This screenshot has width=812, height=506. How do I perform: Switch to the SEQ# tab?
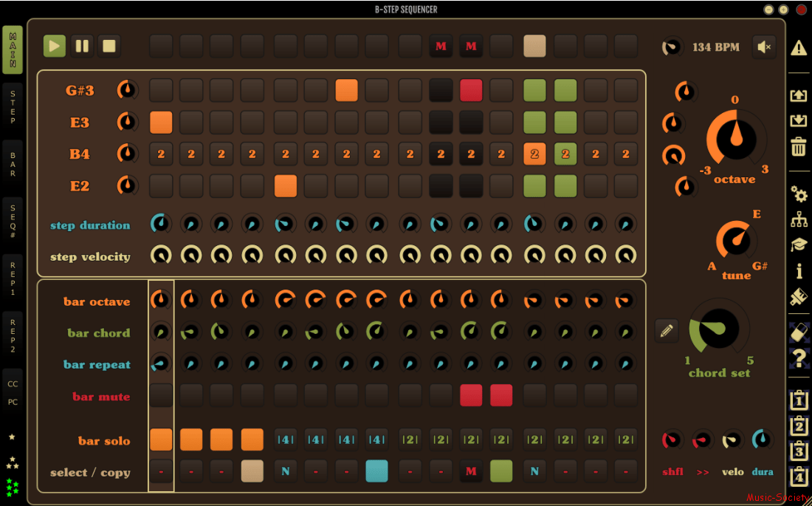13,222
